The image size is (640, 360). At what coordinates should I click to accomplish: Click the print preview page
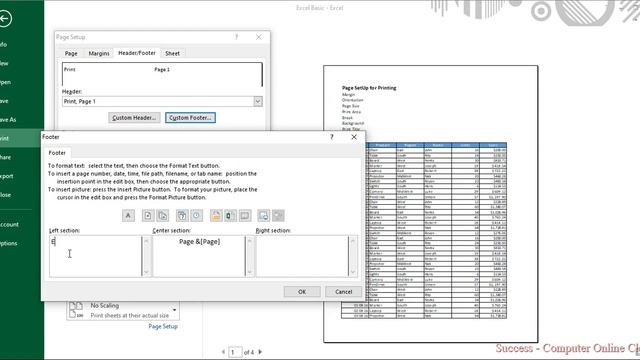pos(431,204)
